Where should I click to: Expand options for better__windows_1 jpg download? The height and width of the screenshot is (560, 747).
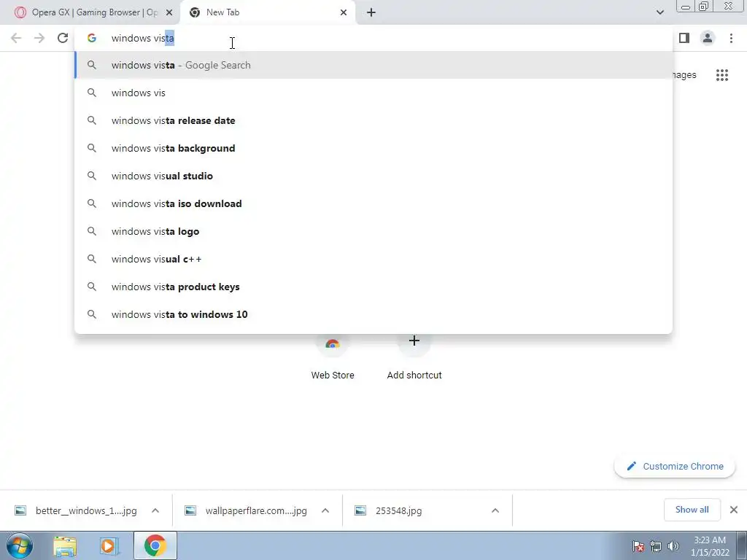[155, 510]
